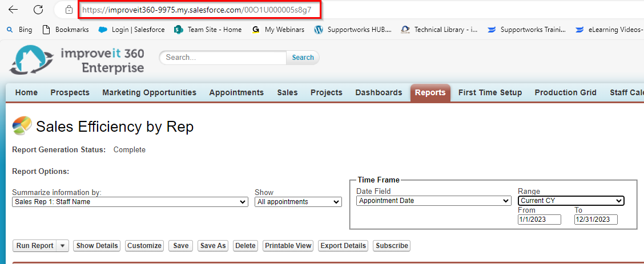
Task: Click the Sales Efficiency report chart icon
Action: (x=22, y=125)
